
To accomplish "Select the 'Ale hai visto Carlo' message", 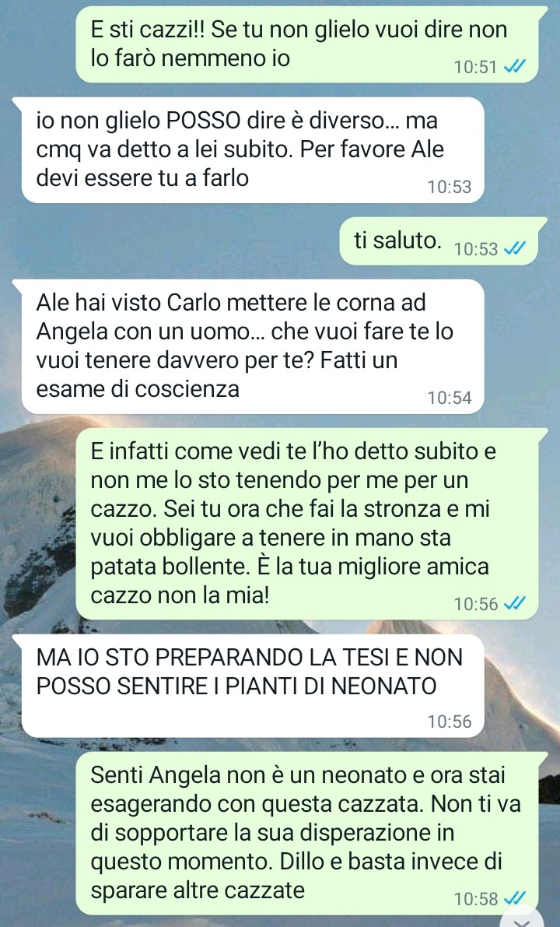I will click(253, 346).
